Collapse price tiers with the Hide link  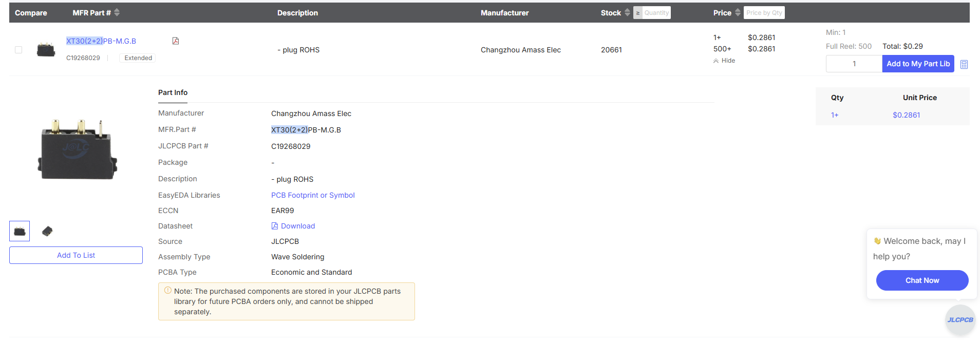tap(724, 61)
